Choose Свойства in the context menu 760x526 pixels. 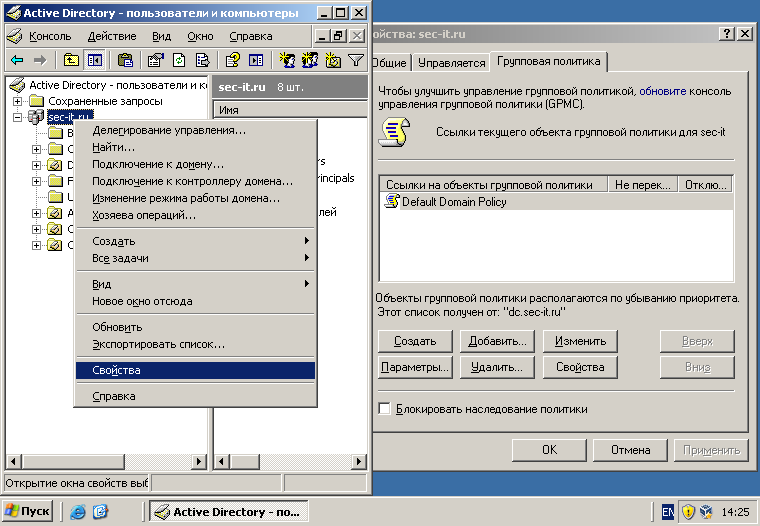[x=195, y=370]
